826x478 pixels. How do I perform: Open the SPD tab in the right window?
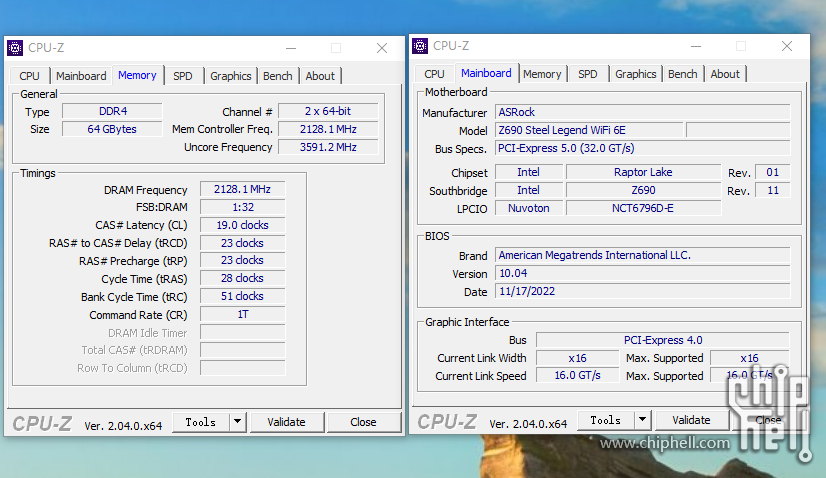[587, 74]
